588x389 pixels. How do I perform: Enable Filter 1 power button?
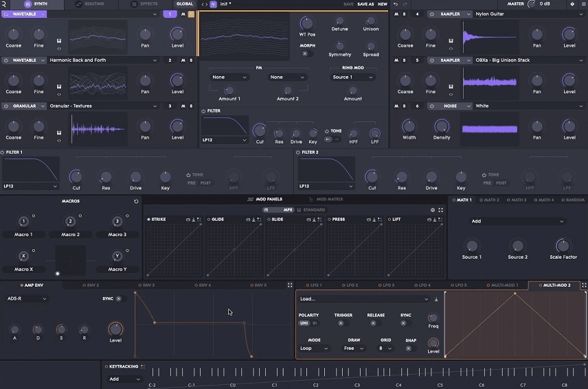click(x=2, y=152)
